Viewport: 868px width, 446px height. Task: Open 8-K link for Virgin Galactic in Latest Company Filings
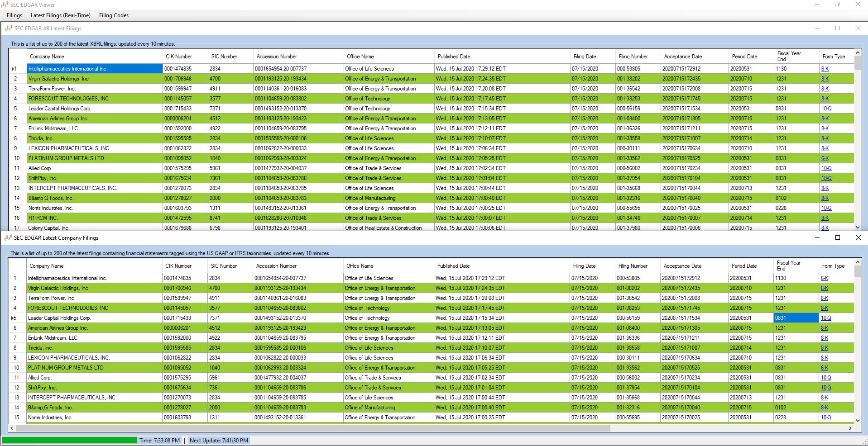825,288
